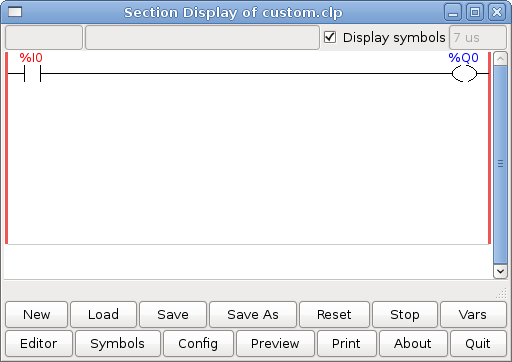Stop the running ladder program
This screenshot has height=362, width=512.
(x=405, y=314)
